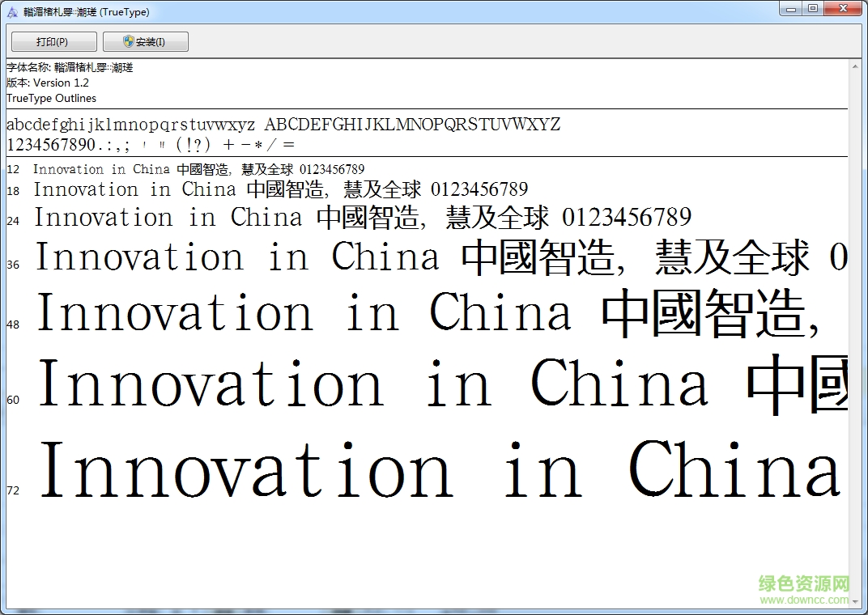Viewport: 868px width, 615px height.
Task: Click the font viewer icon in title bar
Action: 12,11
